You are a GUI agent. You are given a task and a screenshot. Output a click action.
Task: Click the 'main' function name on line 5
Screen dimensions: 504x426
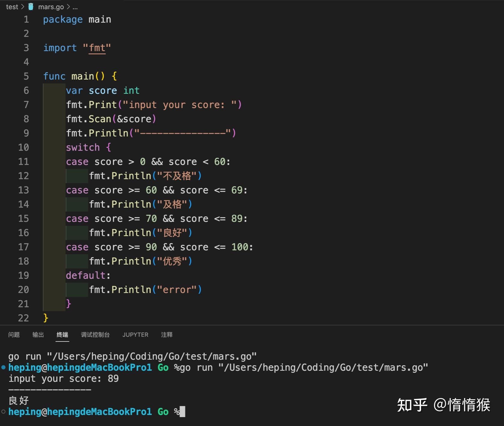point(83,76)
